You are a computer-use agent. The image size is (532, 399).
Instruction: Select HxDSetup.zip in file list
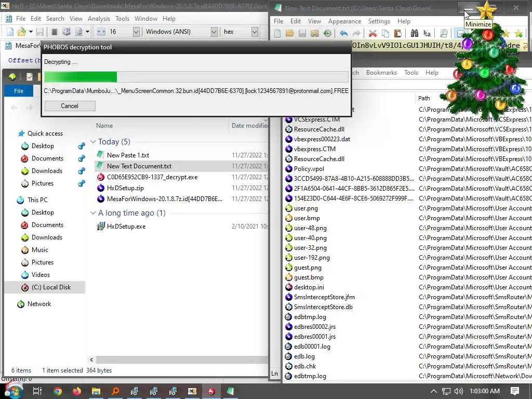point(125,188)
